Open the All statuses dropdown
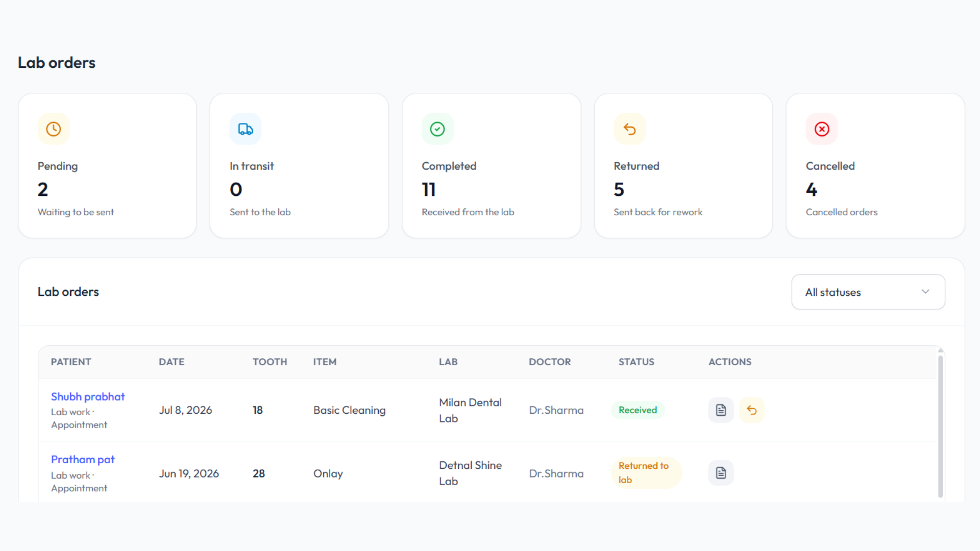 [x=868, y=292]
